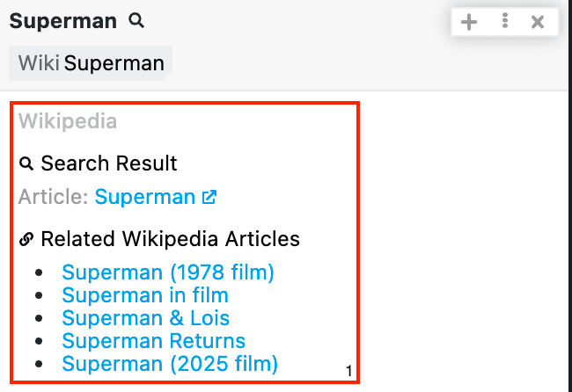Click the Article label before Superman link

[x=54, y=197]
